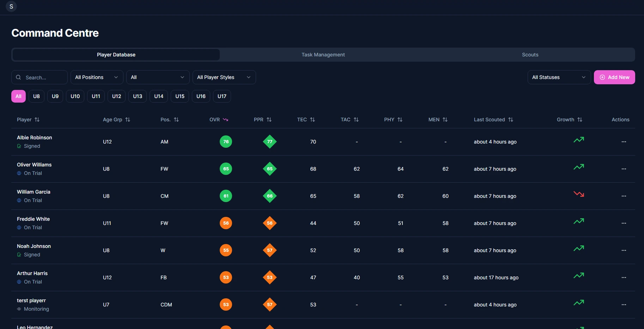Open actions menu for Freddie White
This screenshot has height=329, width=644.
point(624,223)
